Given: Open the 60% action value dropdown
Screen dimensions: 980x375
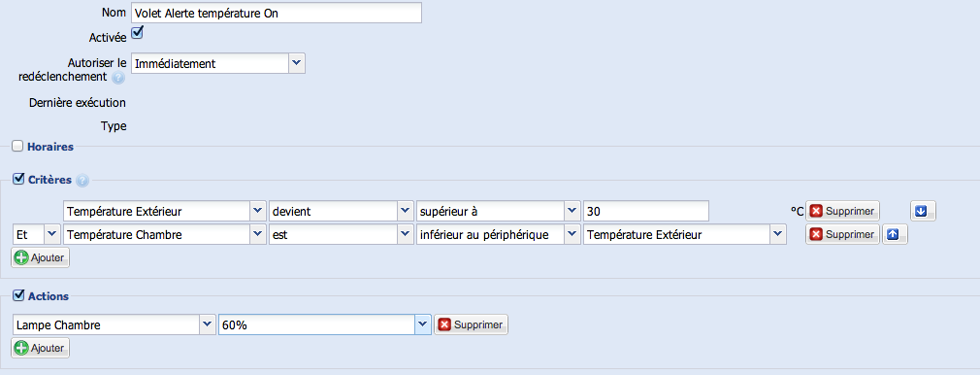Looking at the screenshot, I should (x=324, y=324).
